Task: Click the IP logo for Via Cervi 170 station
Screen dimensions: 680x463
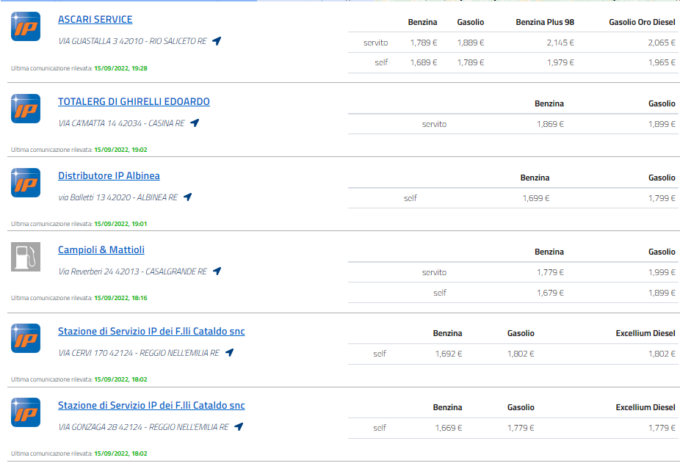Action: pos(26,338)
